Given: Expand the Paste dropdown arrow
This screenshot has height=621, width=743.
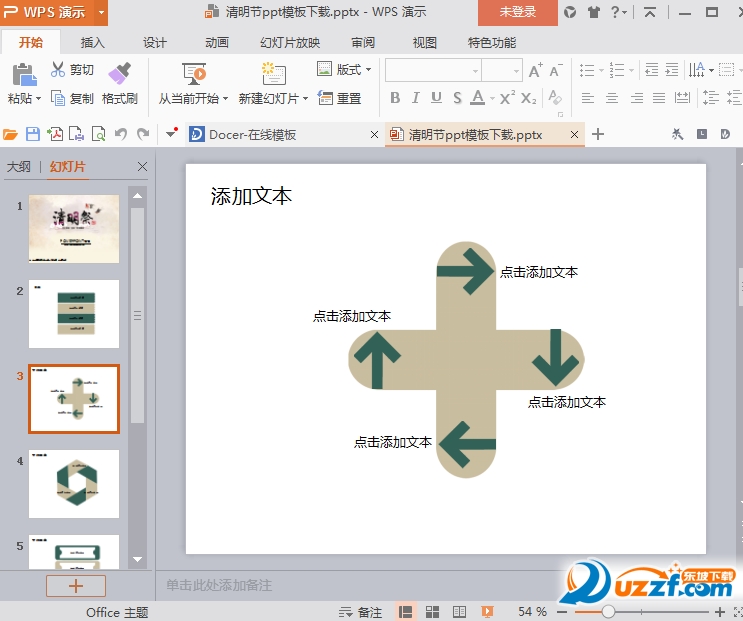Looking at the screenshot, I should point(38,99).
